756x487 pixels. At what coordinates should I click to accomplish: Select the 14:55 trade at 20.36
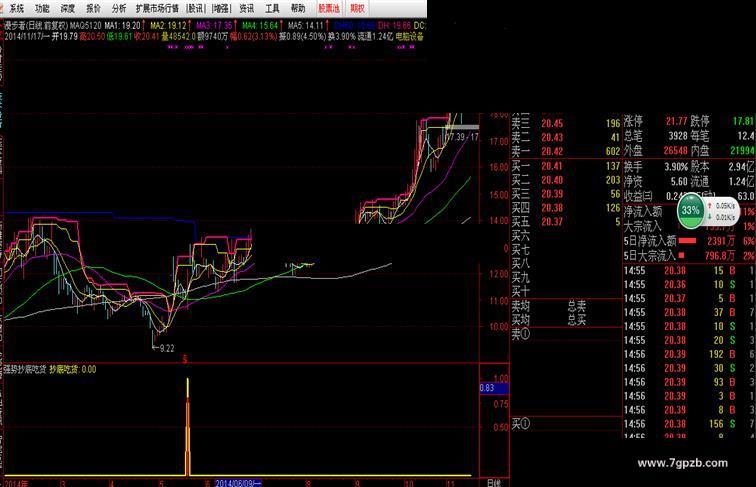pos(689,284)
